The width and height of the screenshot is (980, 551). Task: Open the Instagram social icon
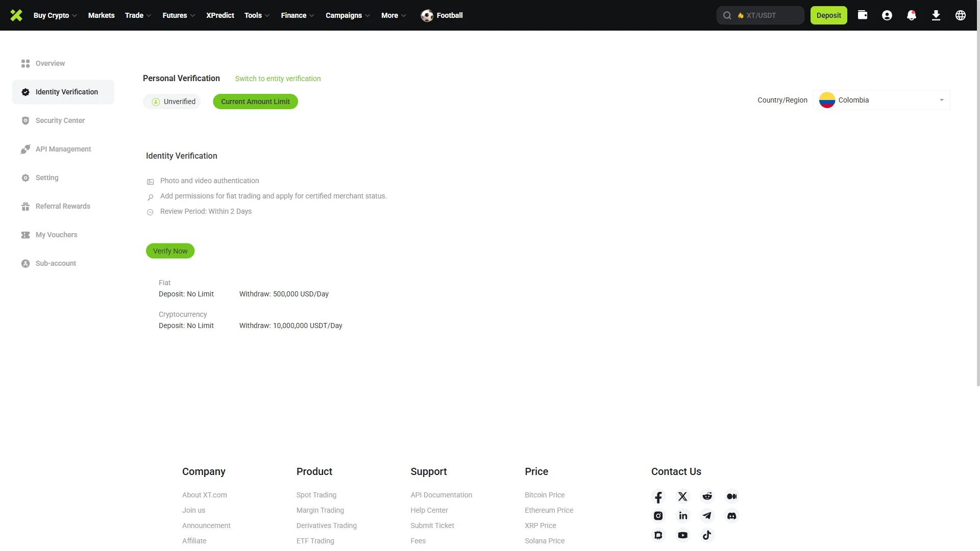(658, 516)
